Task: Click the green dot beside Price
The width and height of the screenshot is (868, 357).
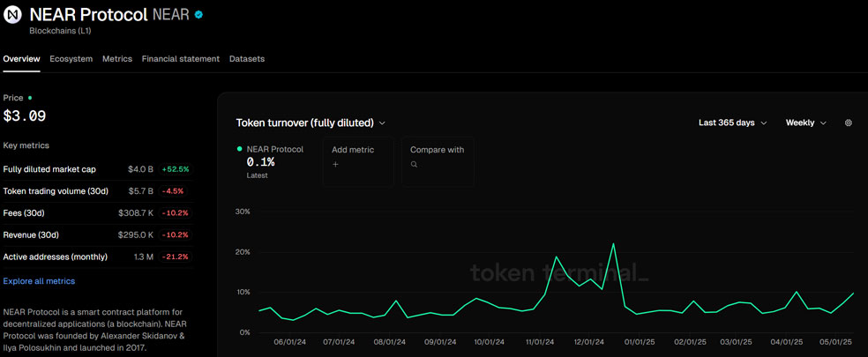Action: coord(30,98)
